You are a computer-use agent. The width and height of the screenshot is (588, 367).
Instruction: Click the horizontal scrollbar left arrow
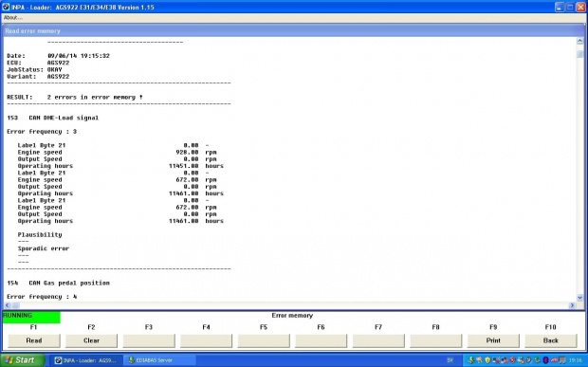[8, 305]
